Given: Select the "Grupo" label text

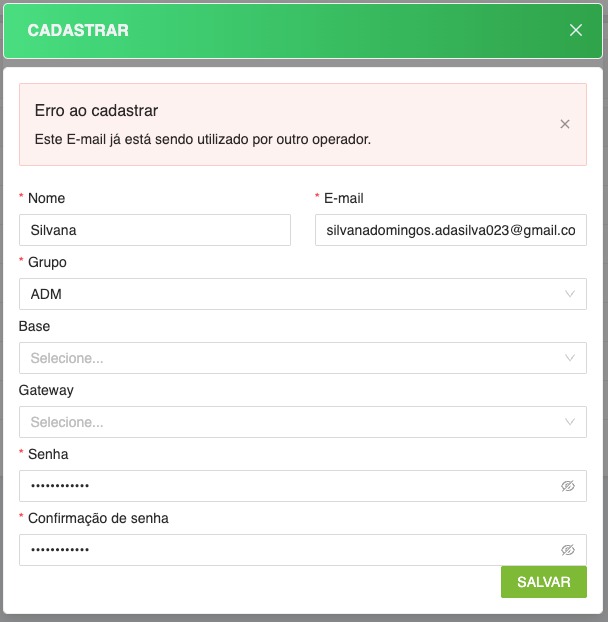Looking at the screenshot, I should click(x=47, y=262).
